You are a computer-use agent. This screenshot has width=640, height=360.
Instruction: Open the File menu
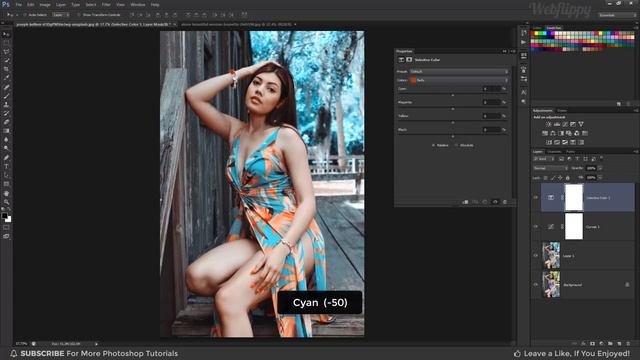[19, 4]
